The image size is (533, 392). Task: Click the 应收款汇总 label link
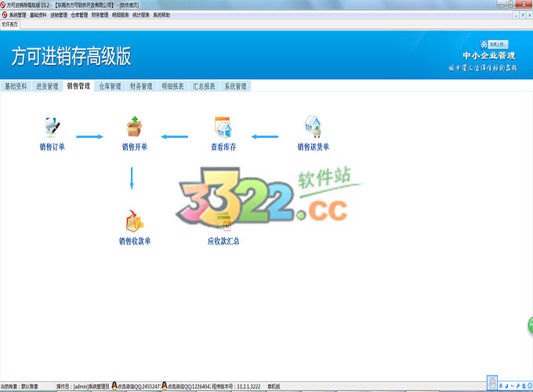(x=223, y=241)
